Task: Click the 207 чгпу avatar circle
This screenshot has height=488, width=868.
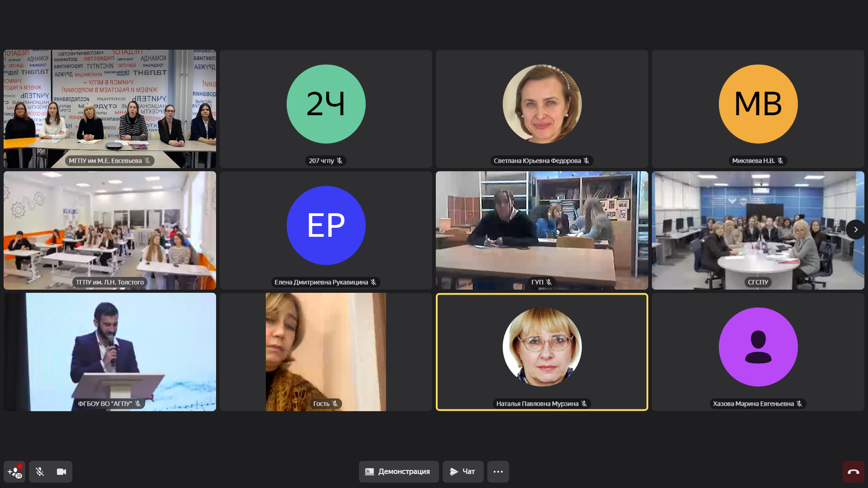Action: coord(326,104)
